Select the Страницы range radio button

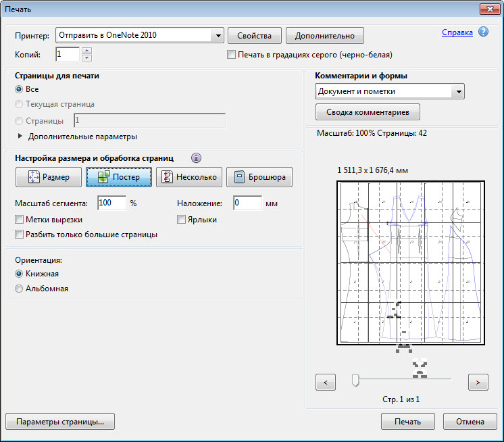pos(19,121)
